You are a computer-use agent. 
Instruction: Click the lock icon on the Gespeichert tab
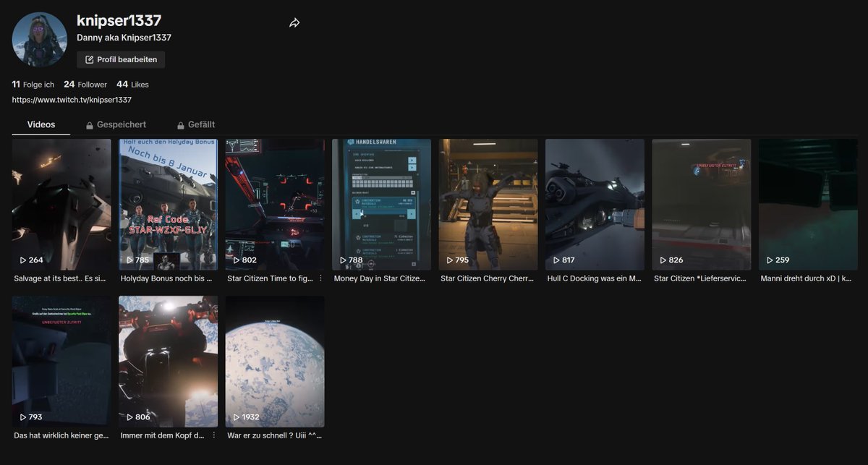[90, 125]
